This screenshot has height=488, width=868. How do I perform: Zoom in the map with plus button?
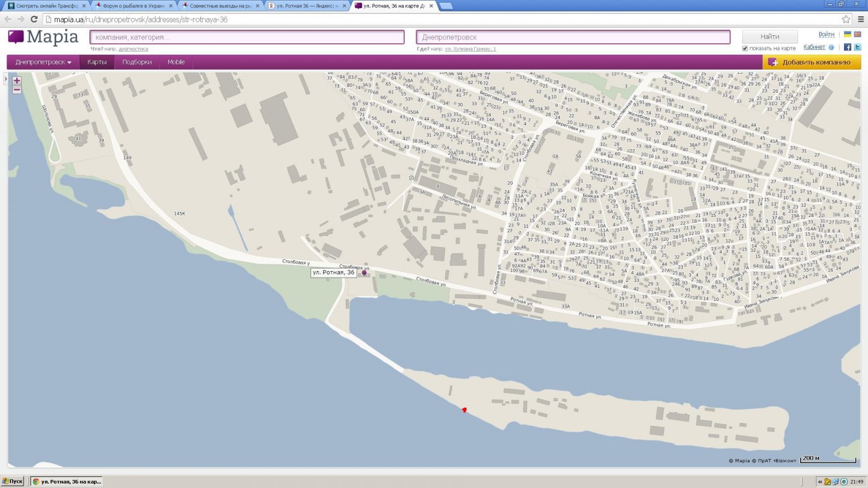17,80
